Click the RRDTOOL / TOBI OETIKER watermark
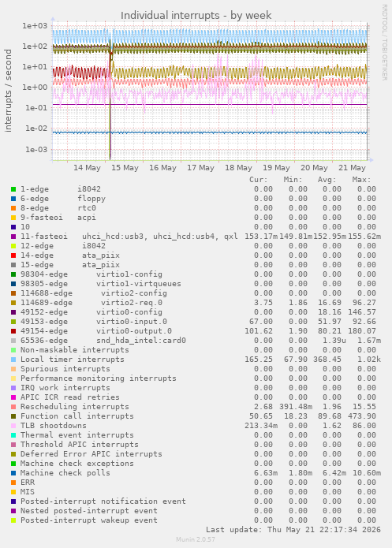 384,43
